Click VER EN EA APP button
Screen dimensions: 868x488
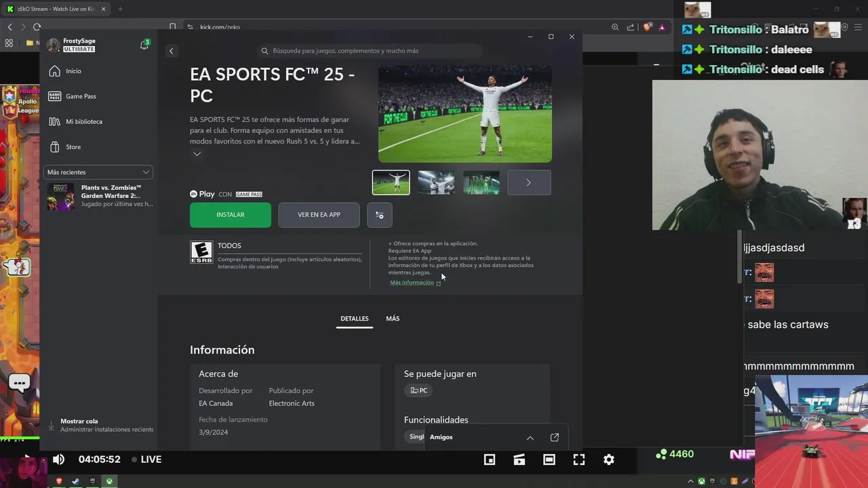319,215
